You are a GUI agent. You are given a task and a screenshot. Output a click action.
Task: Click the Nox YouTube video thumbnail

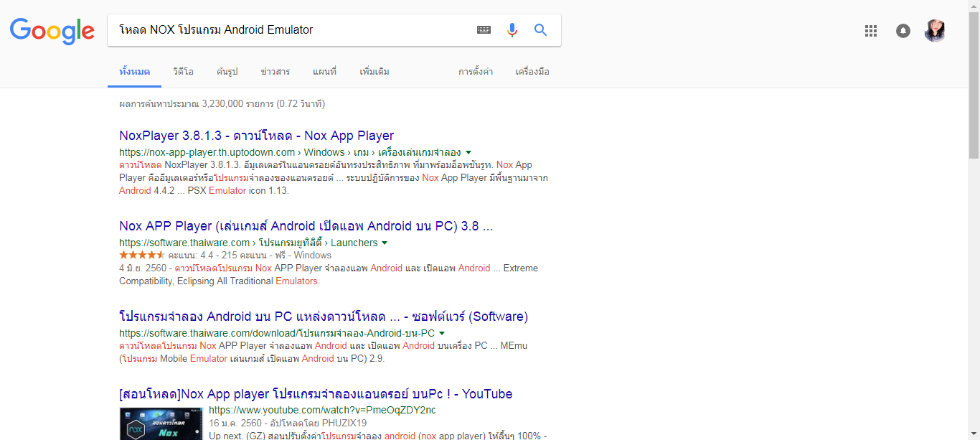161,423
